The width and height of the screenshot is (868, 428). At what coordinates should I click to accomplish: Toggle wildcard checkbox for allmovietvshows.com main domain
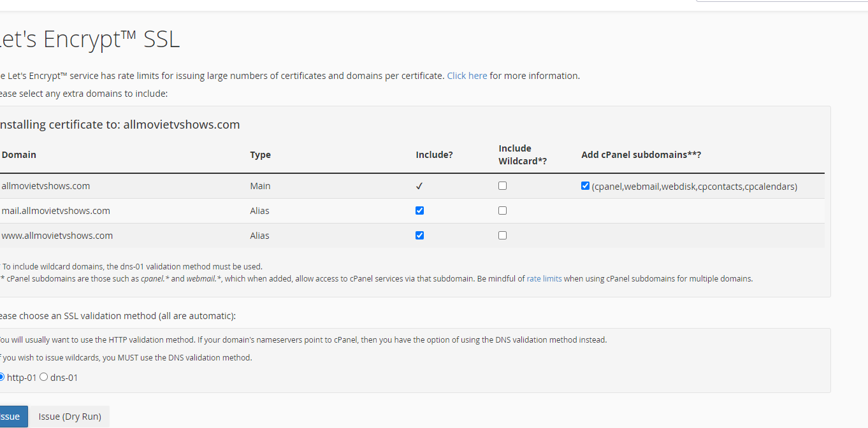click(x=502, y=186)
